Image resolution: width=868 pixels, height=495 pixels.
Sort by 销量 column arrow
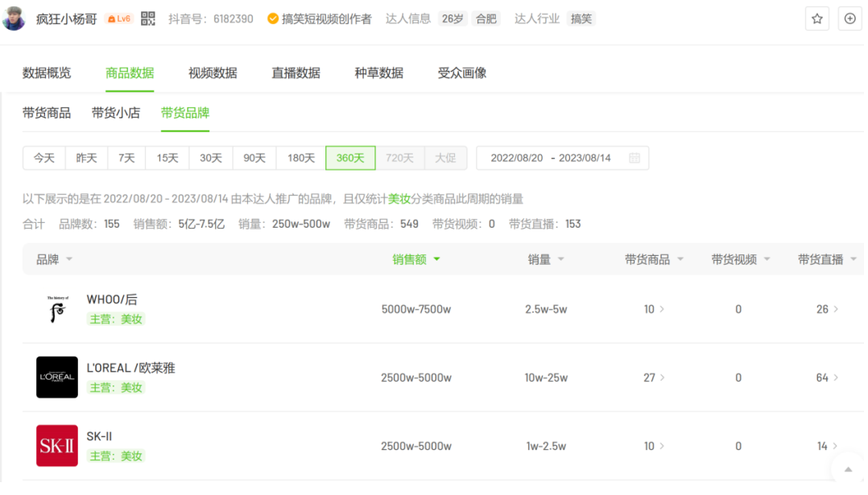(x=560, y=259)
